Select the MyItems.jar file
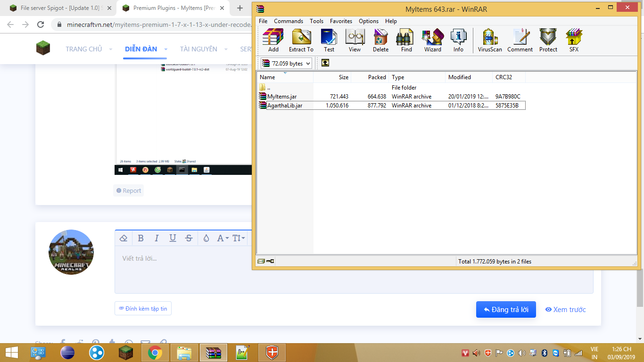Image resolution: width=644 pixels, height=362 pixels. (282, 97)
